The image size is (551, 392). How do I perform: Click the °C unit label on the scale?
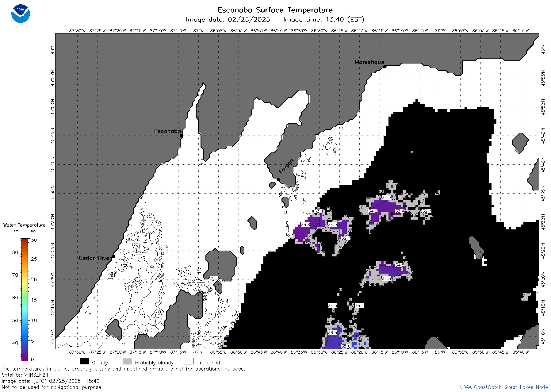33,232
